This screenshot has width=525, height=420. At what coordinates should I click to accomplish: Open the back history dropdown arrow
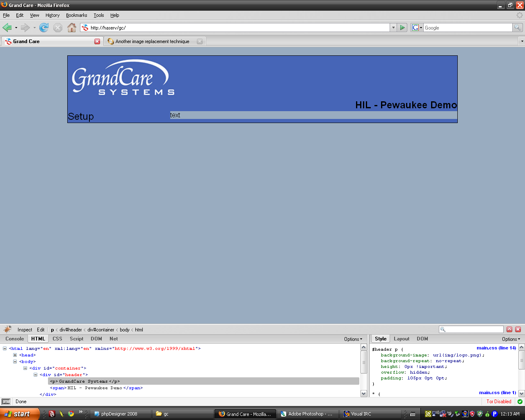[16, 27]
